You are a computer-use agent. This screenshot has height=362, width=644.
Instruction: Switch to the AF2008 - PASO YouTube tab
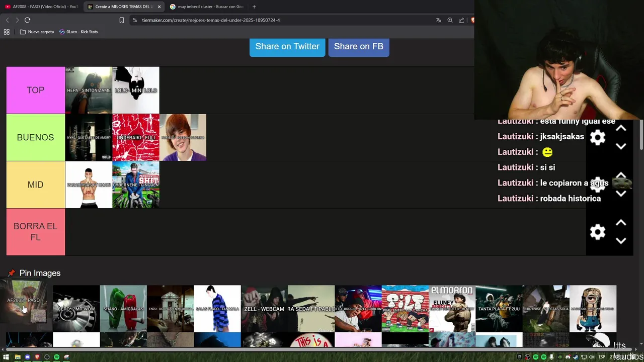tap(40, 7)
